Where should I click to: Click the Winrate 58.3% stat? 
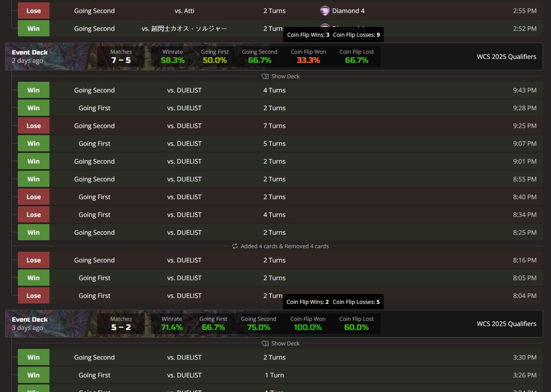click(172, 57)
